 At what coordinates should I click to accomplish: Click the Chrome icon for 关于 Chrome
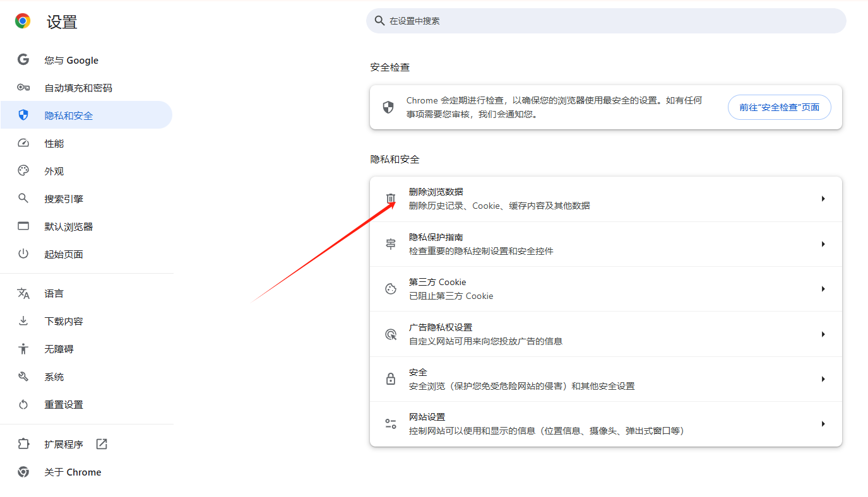tap(23, 472)
